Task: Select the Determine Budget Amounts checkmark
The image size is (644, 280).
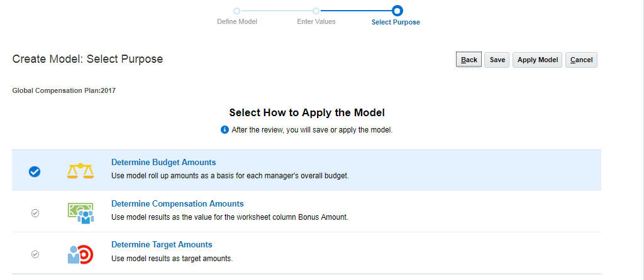Action: (35, 171)
